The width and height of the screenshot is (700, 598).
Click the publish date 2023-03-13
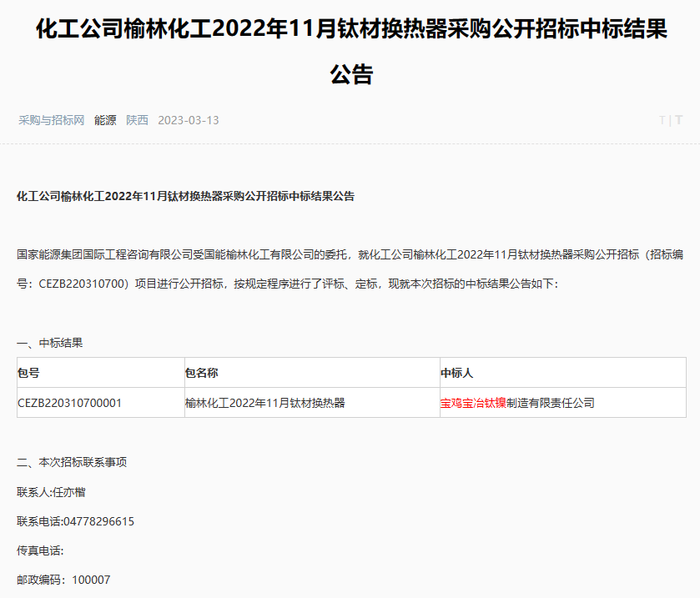point(189,120)
